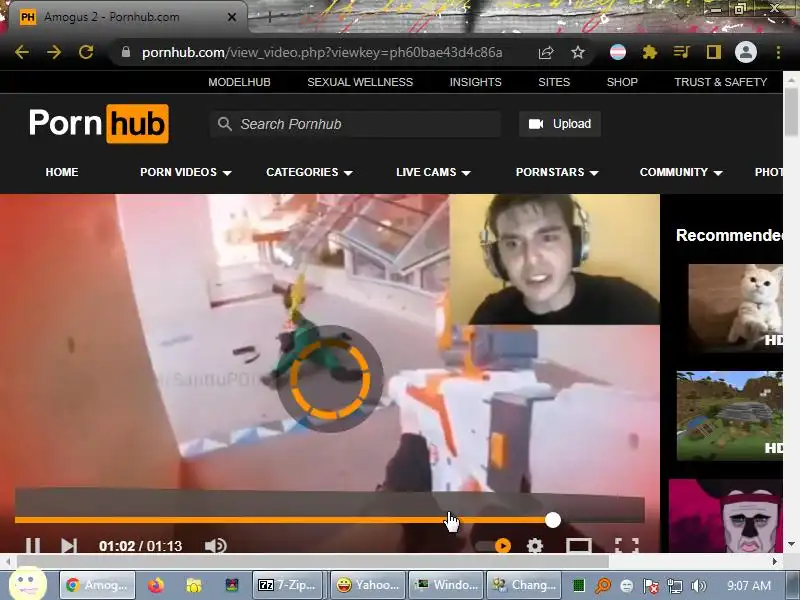Mute the video with speaker icon
This screenshot has height=600, width=800.
[215, 545]
